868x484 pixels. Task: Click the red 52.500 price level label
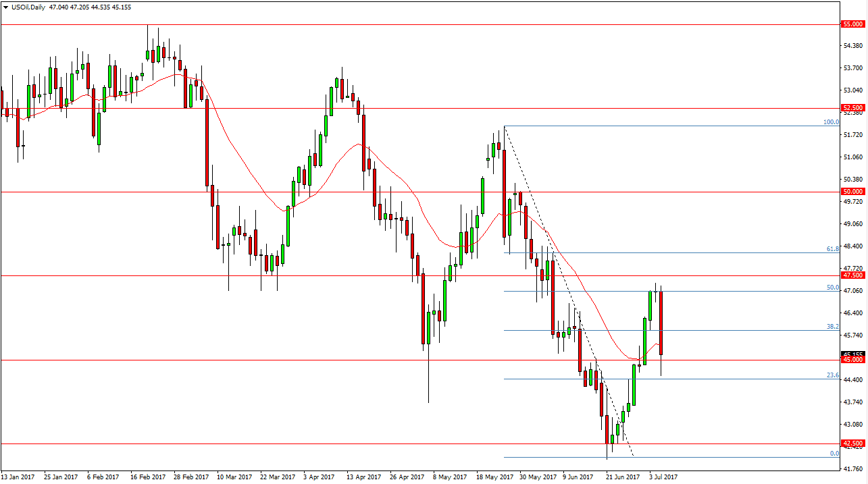click(853, 108)
